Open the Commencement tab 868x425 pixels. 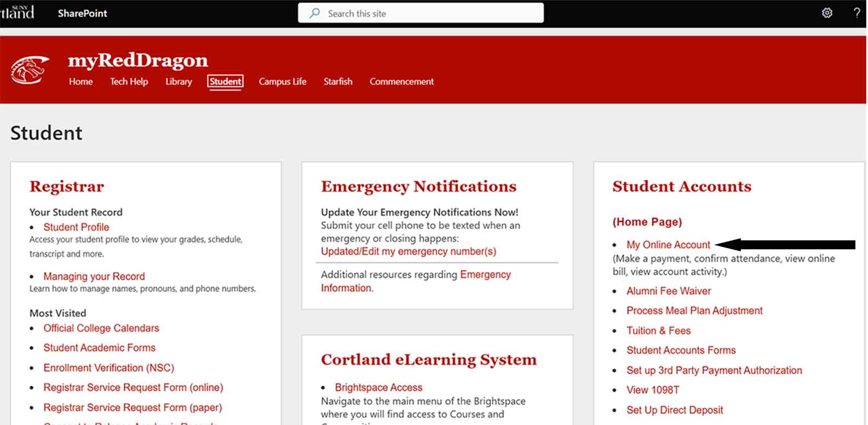coord(401,82)
